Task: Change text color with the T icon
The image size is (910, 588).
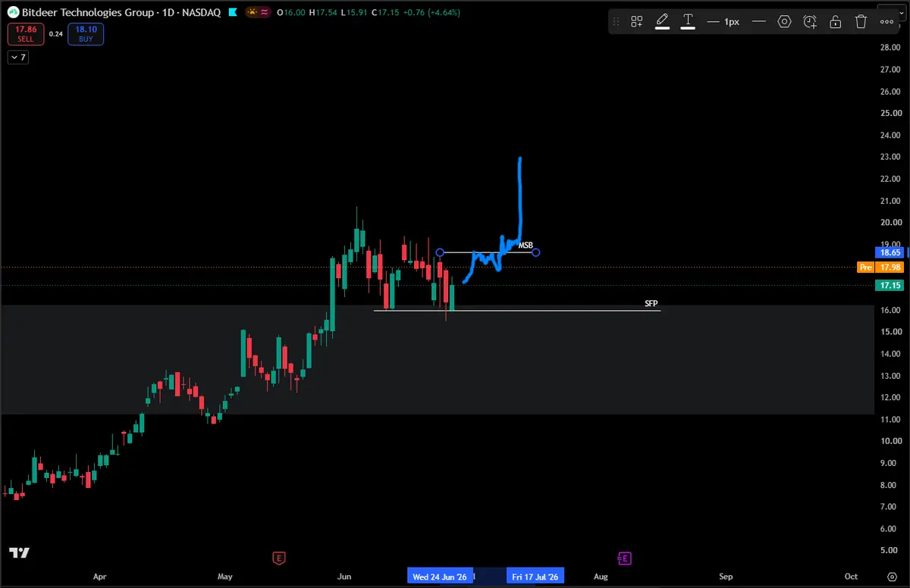Action: [x=688, y=21]
